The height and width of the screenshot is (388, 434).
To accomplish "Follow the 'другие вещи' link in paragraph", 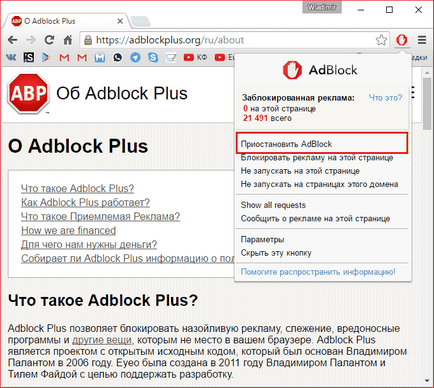I will (x=102, y=340).
